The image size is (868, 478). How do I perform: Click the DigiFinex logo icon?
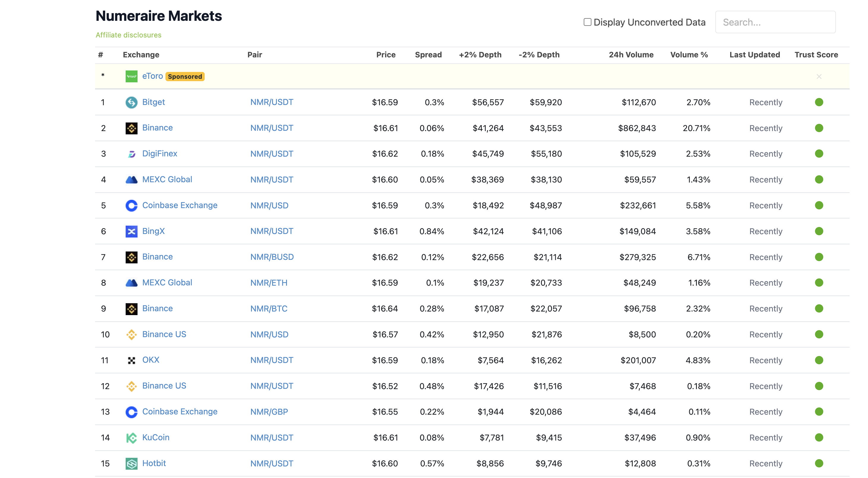(x=131, y=154)
